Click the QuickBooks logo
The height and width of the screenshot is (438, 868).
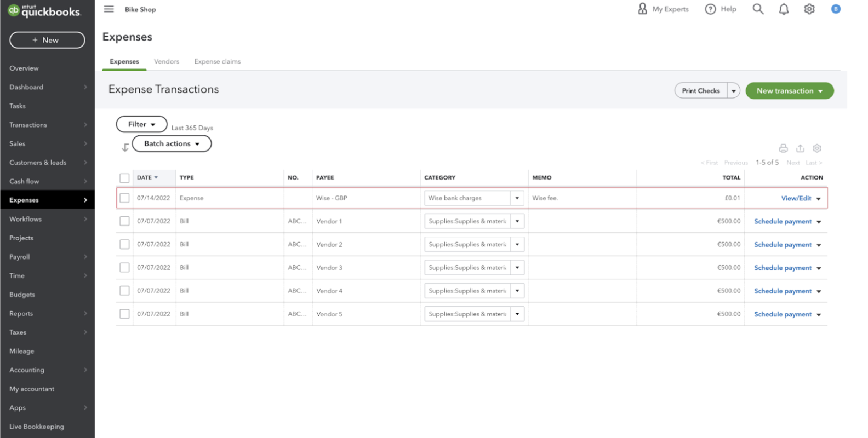tap(44, 10)
